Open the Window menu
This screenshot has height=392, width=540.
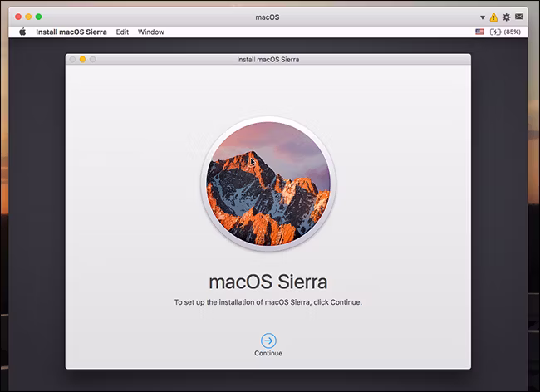coord(151,32)
